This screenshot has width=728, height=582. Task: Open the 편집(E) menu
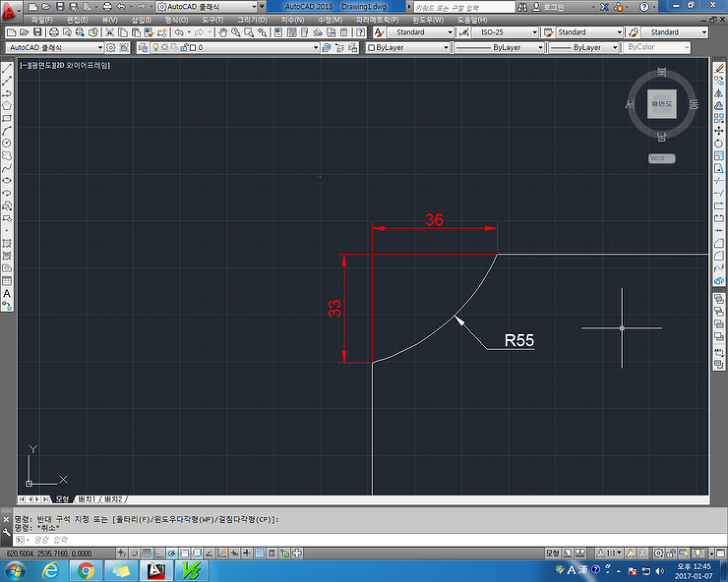77,20
